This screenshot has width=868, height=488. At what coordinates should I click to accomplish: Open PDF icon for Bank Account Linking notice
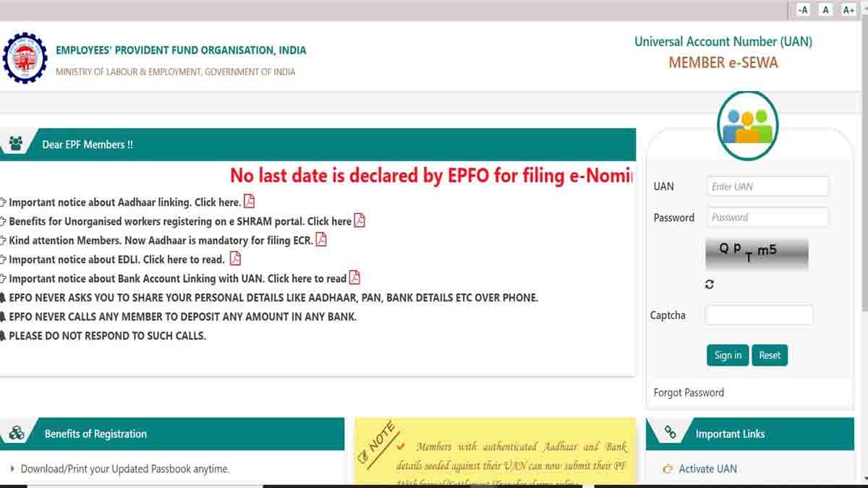(x=354, y=278)
